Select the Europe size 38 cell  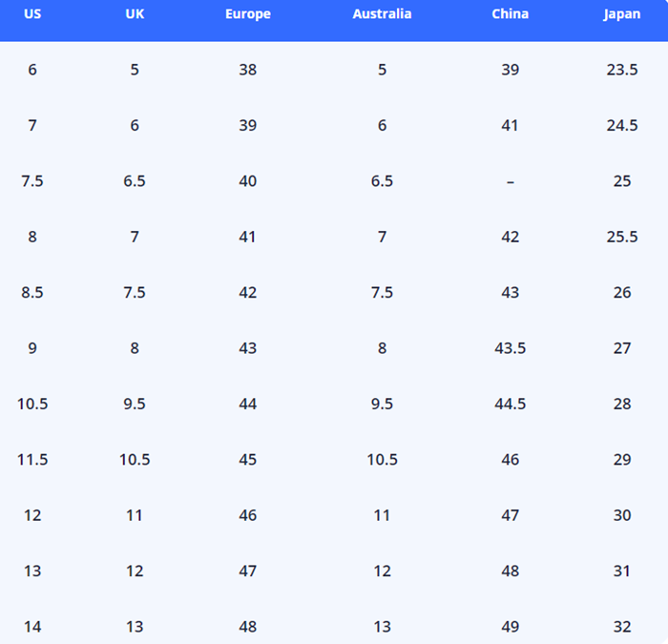click(x=248, y=70)
